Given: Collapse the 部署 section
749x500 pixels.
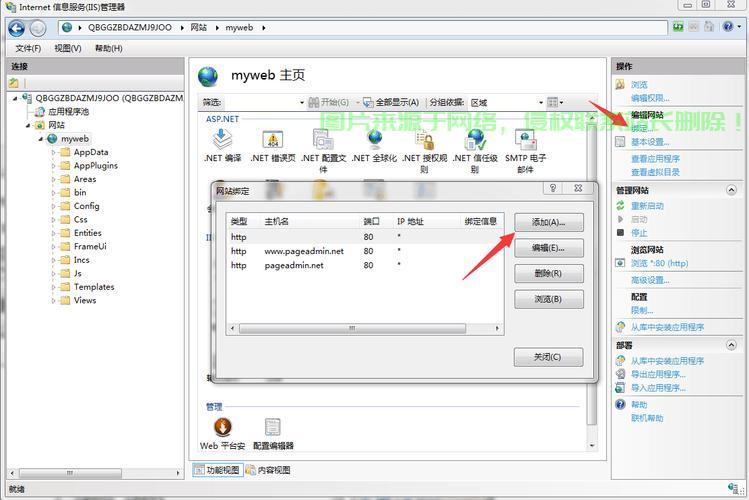Looking at the screenshot, I should [731, 345].
